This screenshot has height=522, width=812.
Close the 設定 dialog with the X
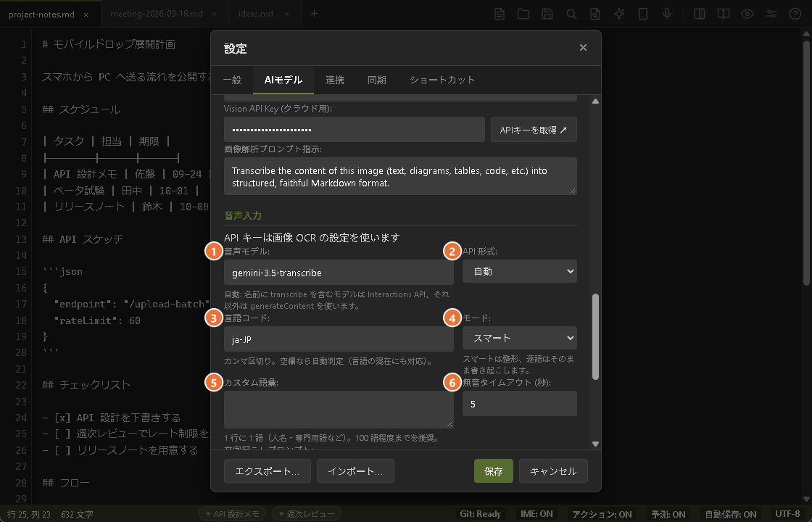(x=583, y=48)
